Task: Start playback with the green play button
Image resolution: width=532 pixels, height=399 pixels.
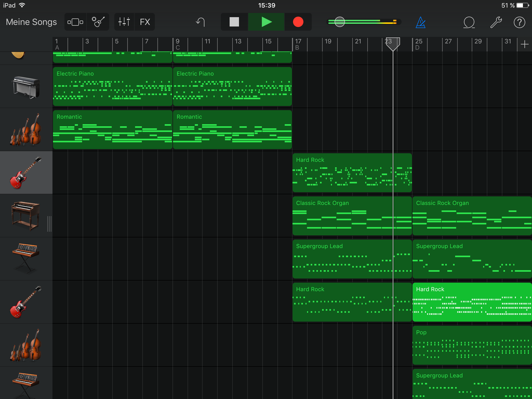Action: [266, 22]
